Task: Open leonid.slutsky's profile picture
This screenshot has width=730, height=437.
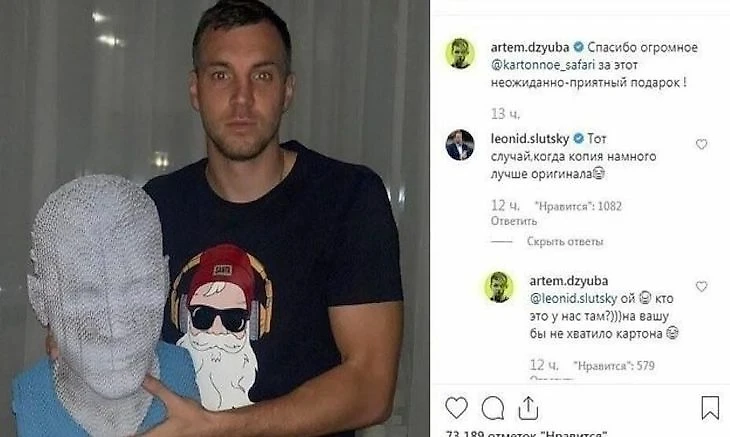Action: click(460, 145)
